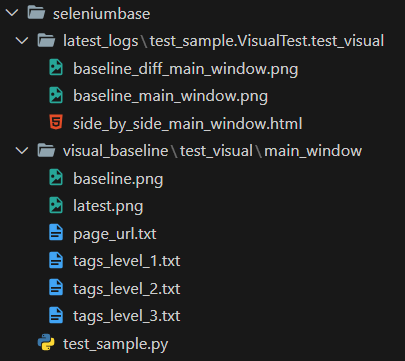Select the seleniumbase root folder label

(x=101, y=14)
